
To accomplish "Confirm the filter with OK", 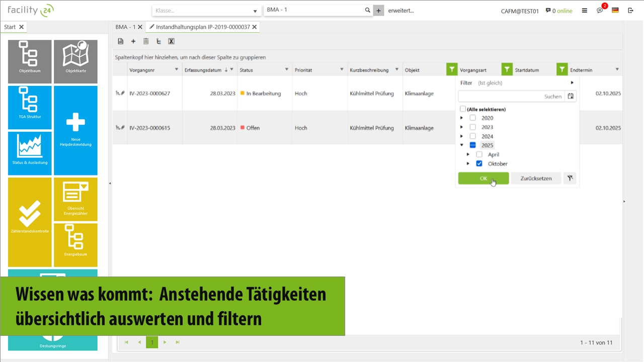I will tap(484, 178).
